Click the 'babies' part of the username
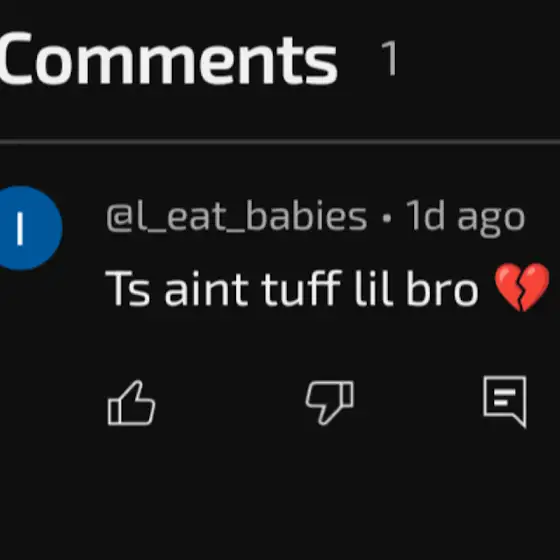 click(x=306, y=215)
